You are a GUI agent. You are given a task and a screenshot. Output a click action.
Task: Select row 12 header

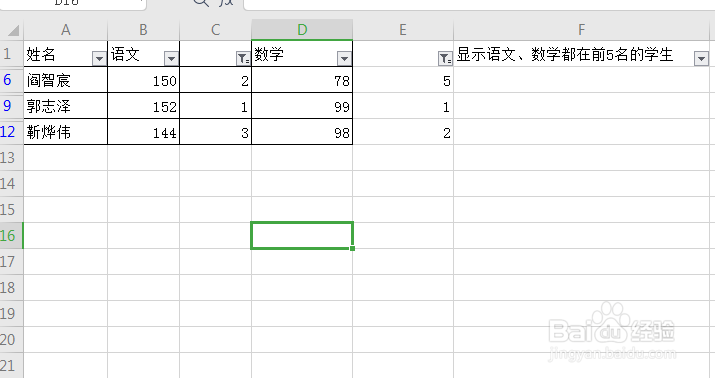11,132
